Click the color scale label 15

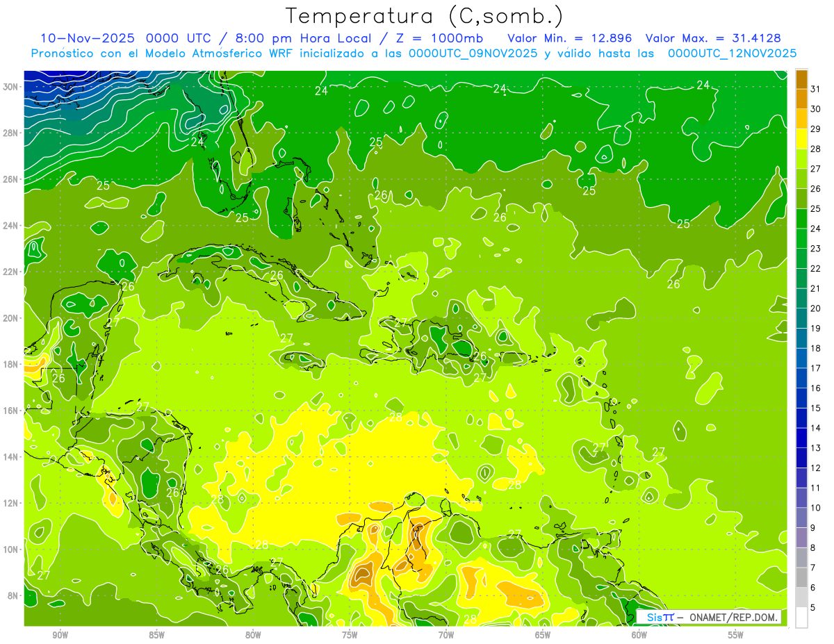816,408
